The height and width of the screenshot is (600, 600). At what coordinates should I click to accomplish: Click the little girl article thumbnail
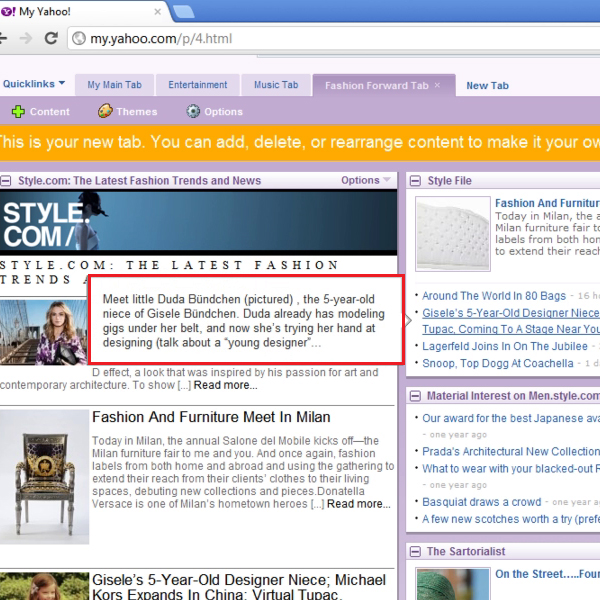[x=44, y=586]
